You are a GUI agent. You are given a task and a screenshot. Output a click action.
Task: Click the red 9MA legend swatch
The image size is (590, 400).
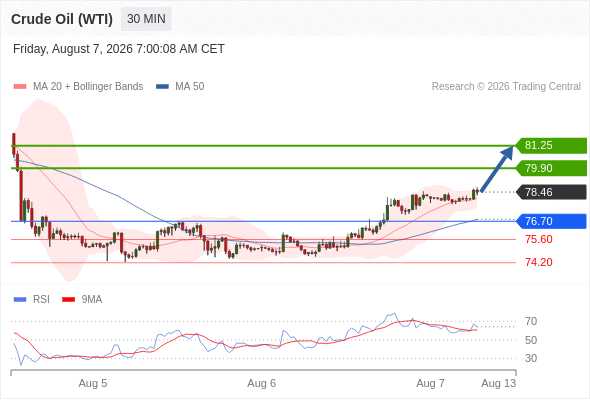coord(68,300)
